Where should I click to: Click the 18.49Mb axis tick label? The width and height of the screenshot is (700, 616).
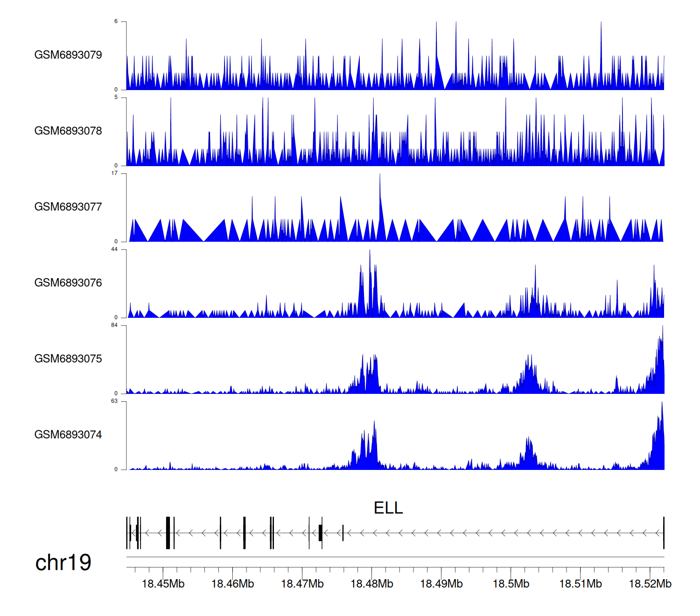441,584
